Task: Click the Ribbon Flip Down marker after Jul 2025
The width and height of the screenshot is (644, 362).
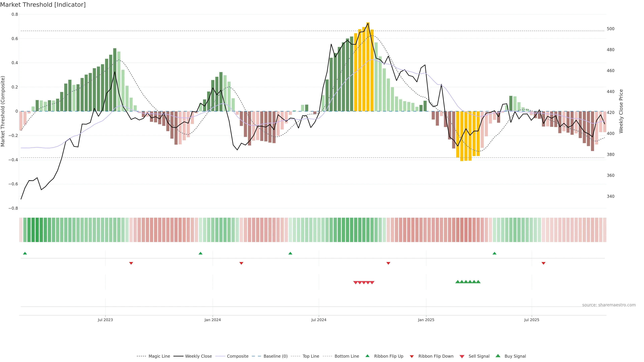Action: click(x=543, y=263)
